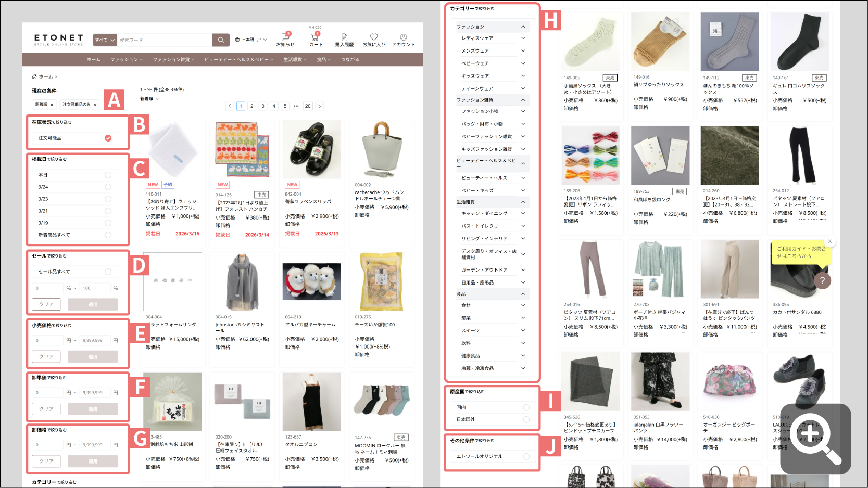Click the 予約 badge on item 110-011

click(x=168, y=185)
